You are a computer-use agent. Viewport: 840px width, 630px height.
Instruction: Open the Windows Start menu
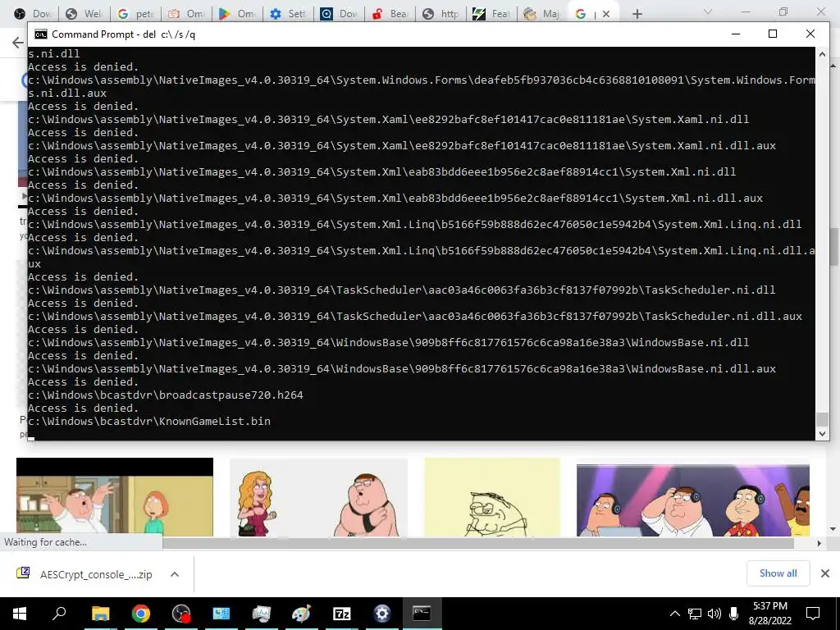click(20, 614)
